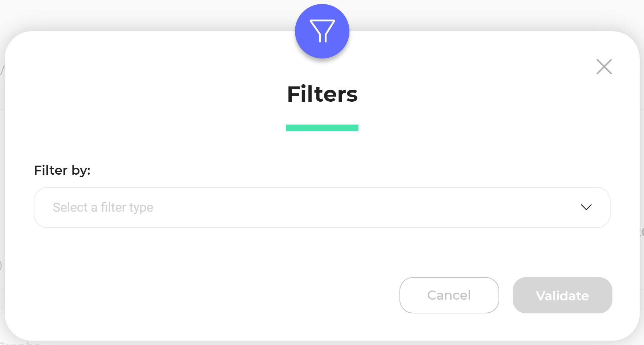Click the green underline bar below Filters
Viewport: 644px width, 345px height.
322,128
